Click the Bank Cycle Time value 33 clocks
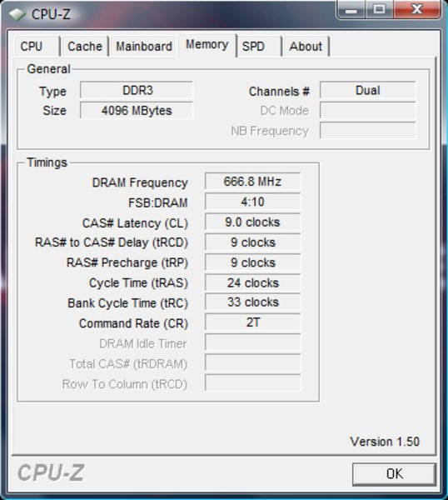 click(252, 302)
